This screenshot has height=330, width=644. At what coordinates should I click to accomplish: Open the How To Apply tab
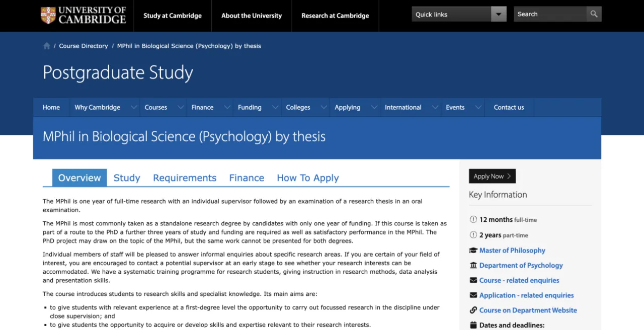(x=307, y=178)
